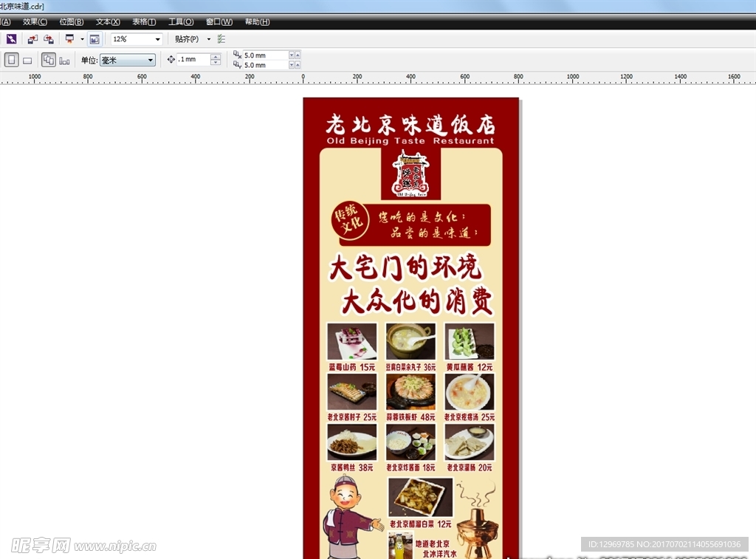This screenshot has height=559, width=756.
Task: Click the restaurant logo on the poster
Action: pyautogui.click(x=410, y=174)
